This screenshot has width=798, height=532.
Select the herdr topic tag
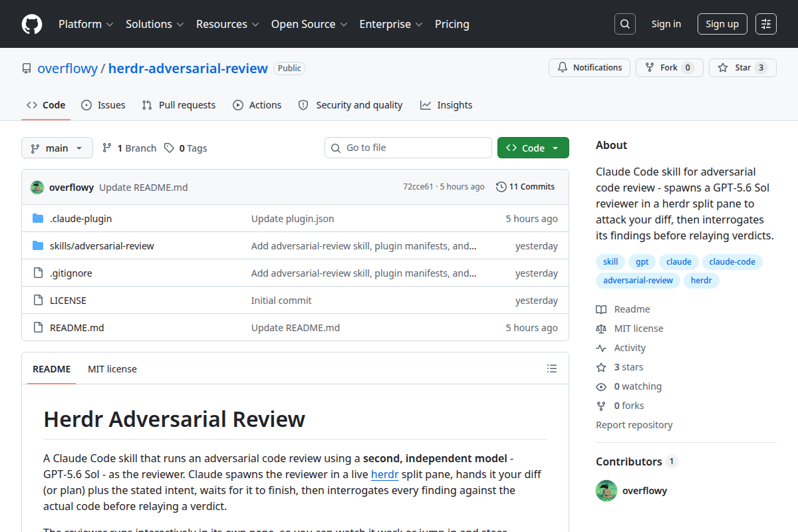702,281
